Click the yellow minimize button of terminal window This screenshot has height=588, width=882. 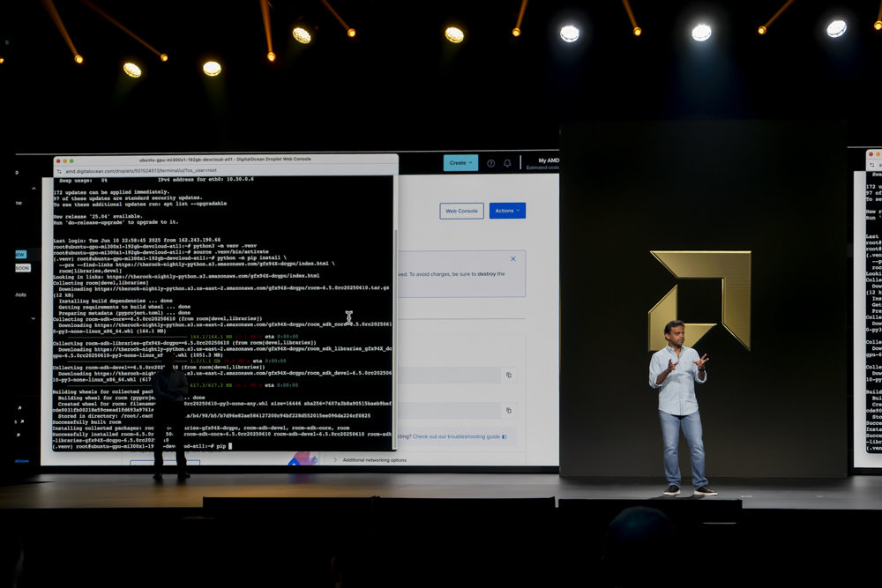(64, 161)
